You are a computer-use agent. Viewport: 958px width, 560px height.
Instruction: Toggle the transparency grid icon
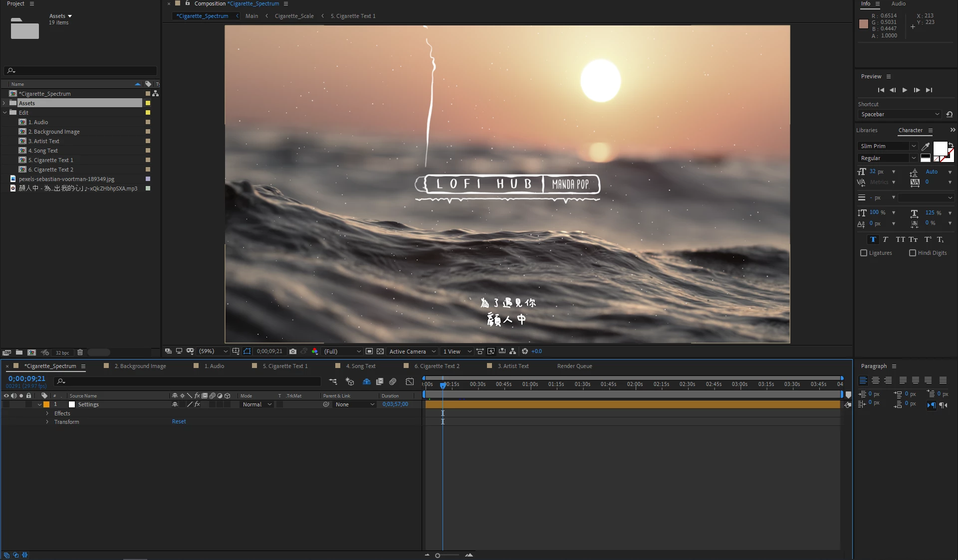[x=380, y=352]
